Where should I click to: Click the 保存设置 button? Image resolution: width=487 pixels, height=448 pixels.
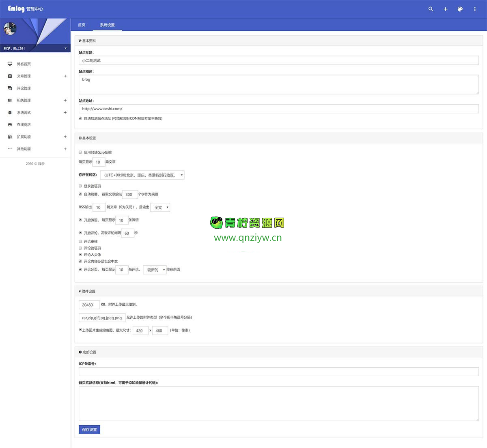pos(89,429)
